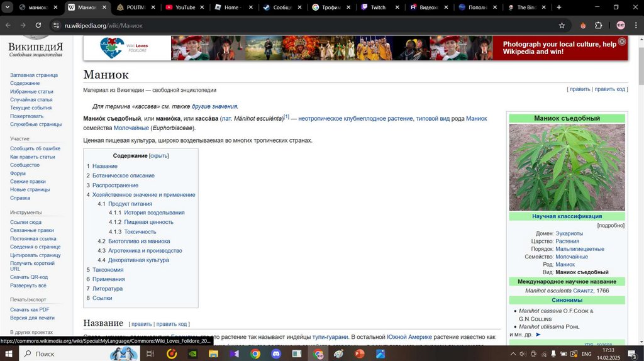Click date and time in taskbar
Image resolution: width=644 pixels, height=361 pixels.
pyautogui.click(x=609, y=353)
